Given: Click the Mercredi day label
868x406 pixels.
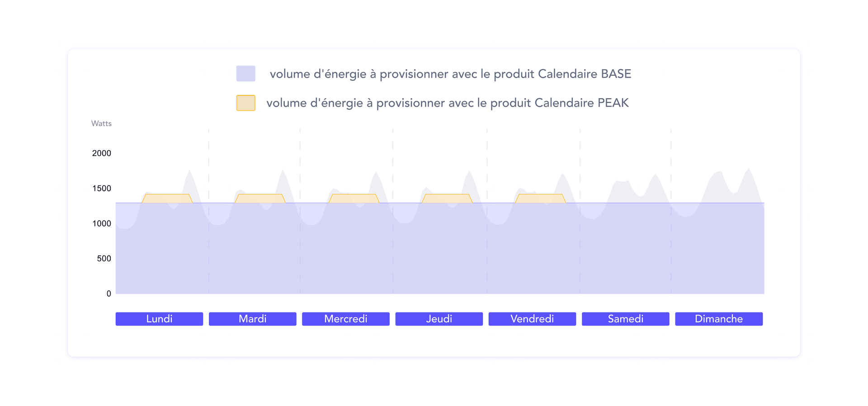Looking at the screenshot, I should pos(345,319).
